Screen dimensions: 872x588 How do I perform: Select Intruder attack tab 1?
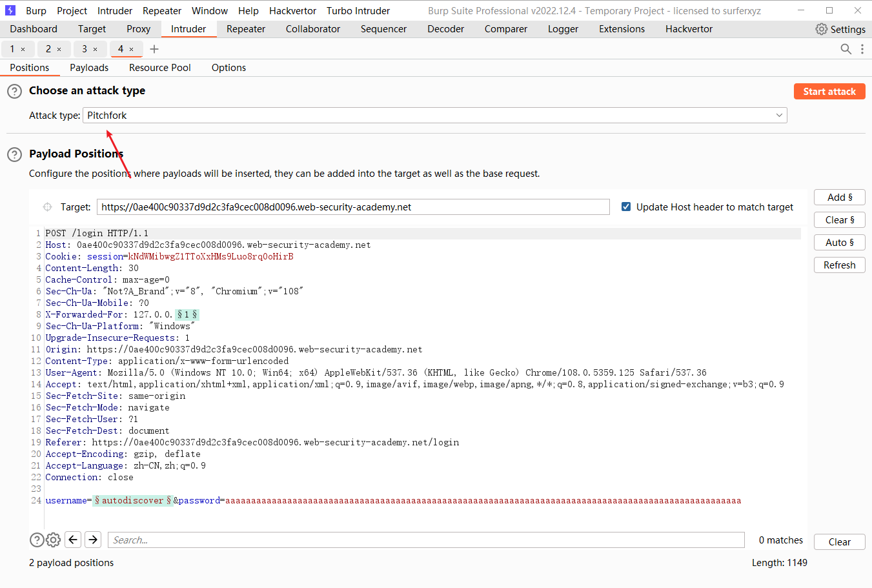(x=12, y=49)
